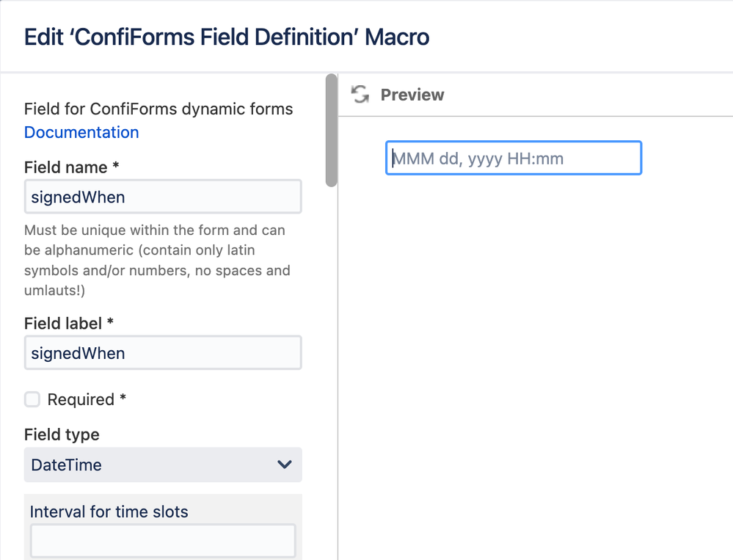Click the 'Field name *' label
Viewport: 733px width, 560px height.
[x=71, y=167]
